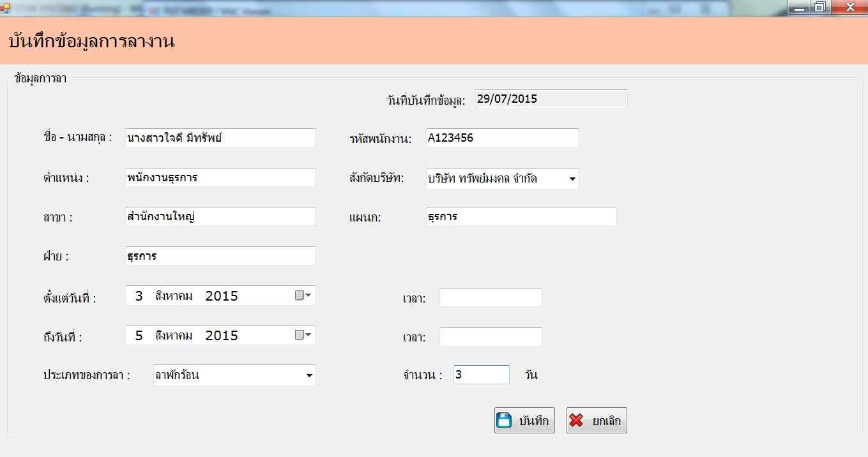The width and height of the screenshot is (868, 457).
Task: Open calendar icon for ถึงวันที่ date
Action: pyautogui.click(x=303, y=335)
